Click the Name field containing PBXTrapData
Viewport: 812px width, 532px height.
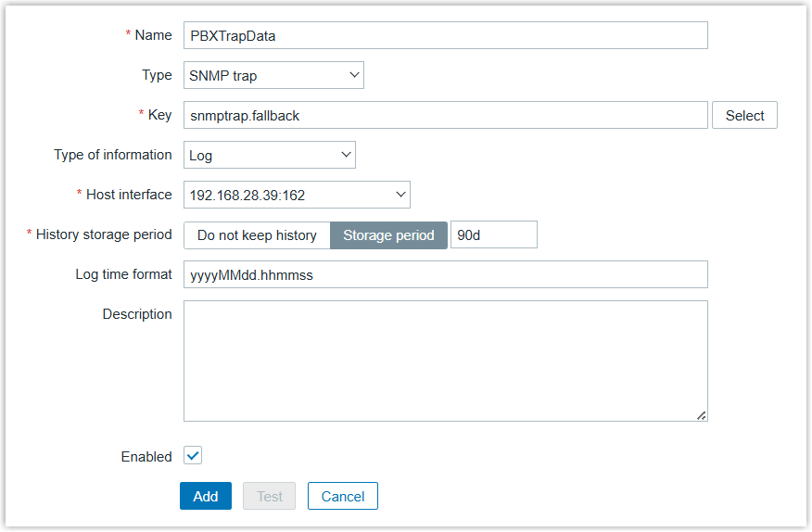(445, 36)
